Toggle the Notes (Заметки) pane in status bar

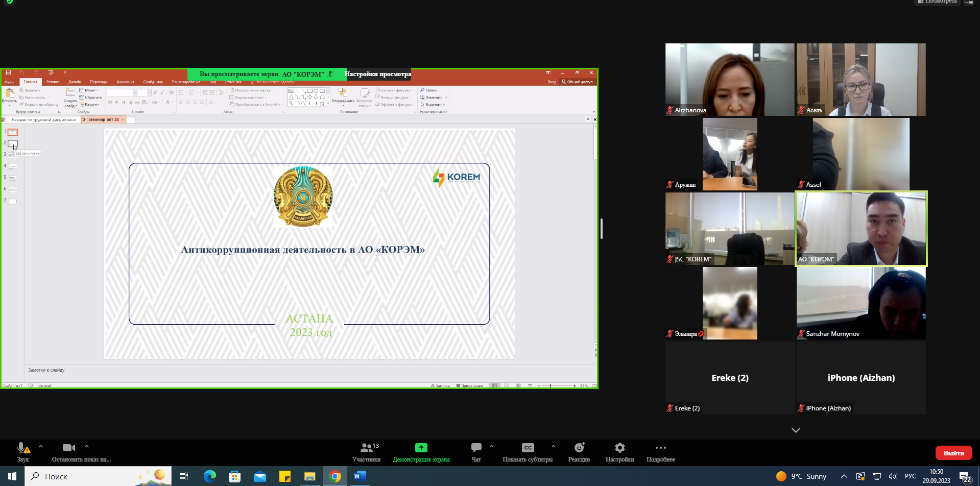pyautogui.click(x=440, y=386)
